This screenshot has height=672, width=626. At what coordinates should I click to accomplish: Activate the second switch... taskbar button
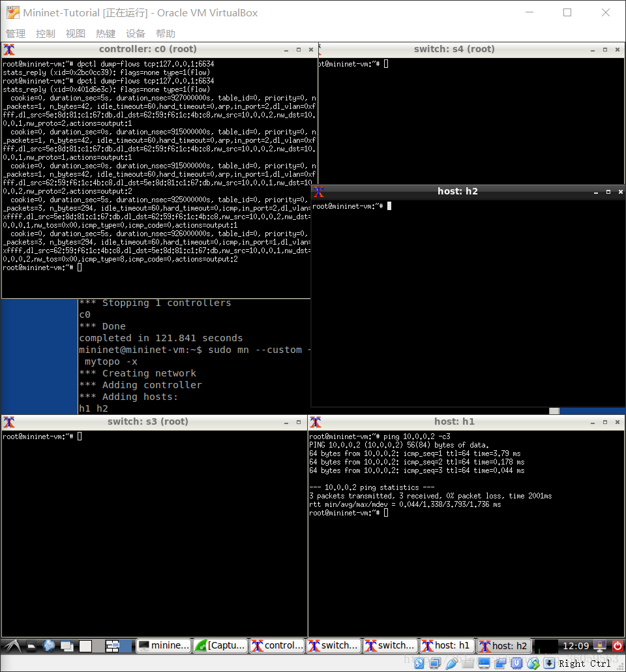coord(391,646)
